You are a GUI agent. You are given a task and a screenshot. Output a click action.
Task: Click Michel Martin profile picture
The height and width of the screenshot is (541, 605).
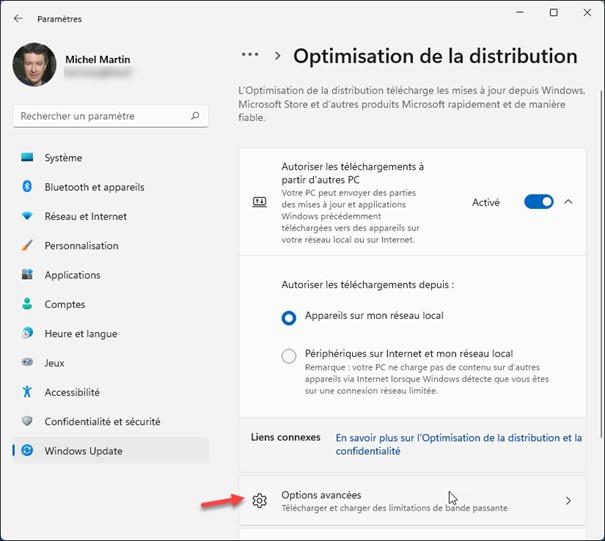pos(34,65)
